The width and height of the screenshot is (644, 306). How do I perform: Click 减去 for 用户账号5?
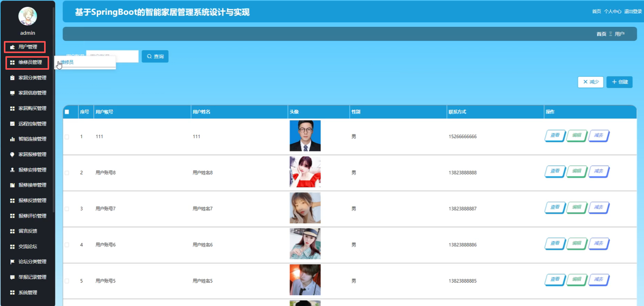pos(599,279)
